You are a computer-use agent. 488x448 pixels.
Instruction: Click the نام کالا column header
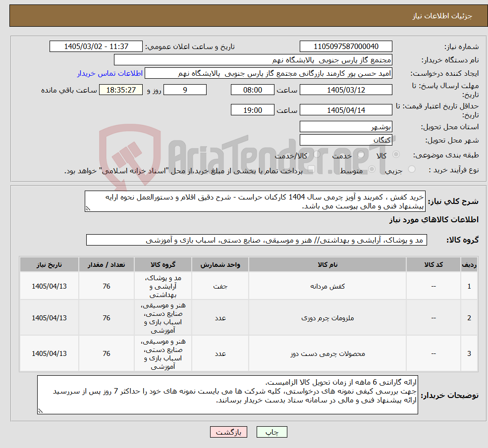[x=327, y=264]
